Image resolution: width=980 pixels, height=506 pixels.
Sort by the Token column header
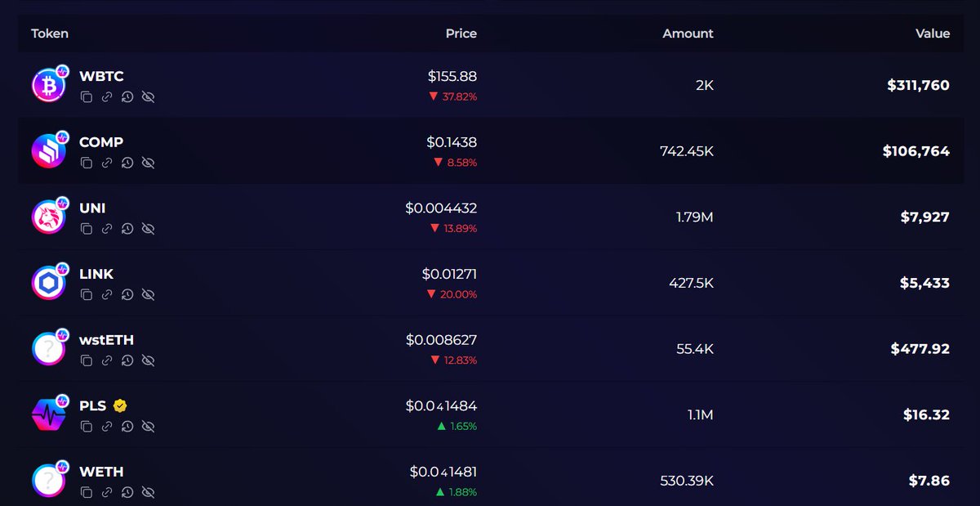[x=50, y=34]
